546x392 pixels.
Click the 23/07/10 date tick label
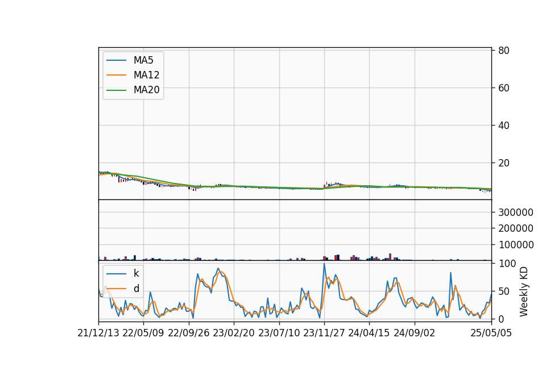pyautogui.click(x=279, y=333)
